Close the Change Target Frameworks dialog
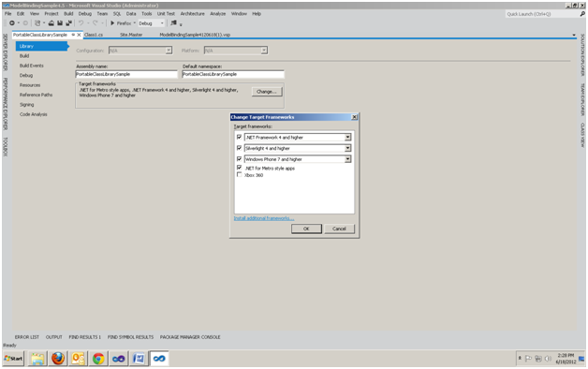This screenshot has width=588, height=369. [x=354, y=117]
